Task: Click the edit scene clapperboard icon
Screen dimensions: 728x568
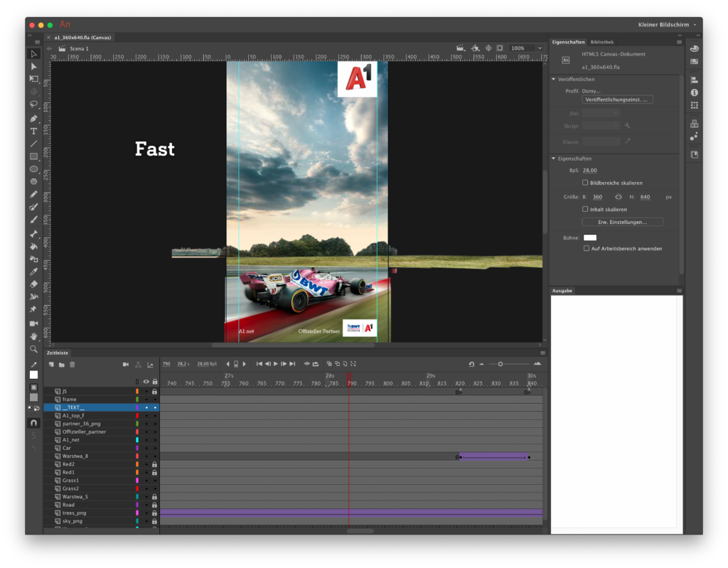Action: pos(460,48)
